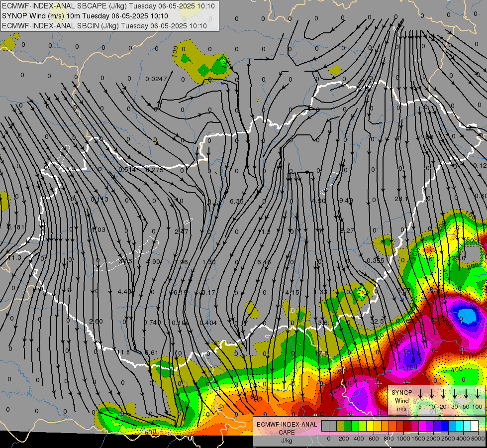This screenshot has height=448, width=487.
Task: Pick the olive swatch in the CAPE legend
Action: 340,426
